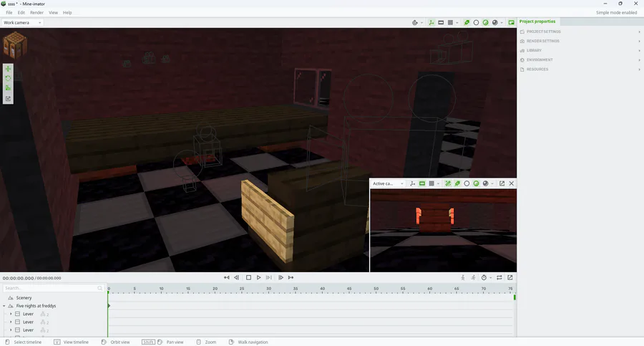The width and height of the screenshot is (644, 346).
Task: Select rendered shading in secondary view
Action: tap(485, 183)
